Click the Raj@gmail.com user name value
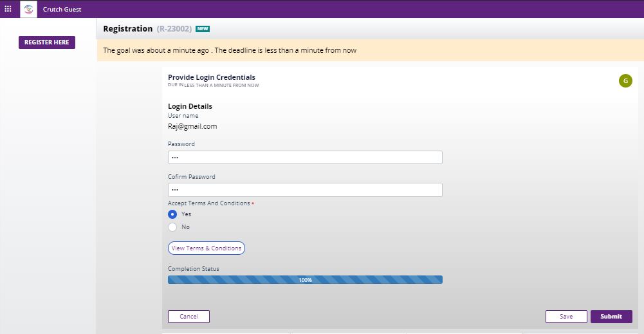Image resolution: width=644 pixels, height=334 pixels. [x=192, y=126]
